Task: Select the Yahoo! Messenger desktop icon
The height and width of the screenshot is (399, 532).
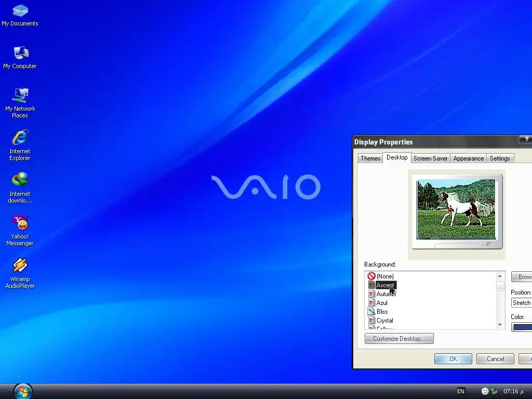Action: click(20, 231)
